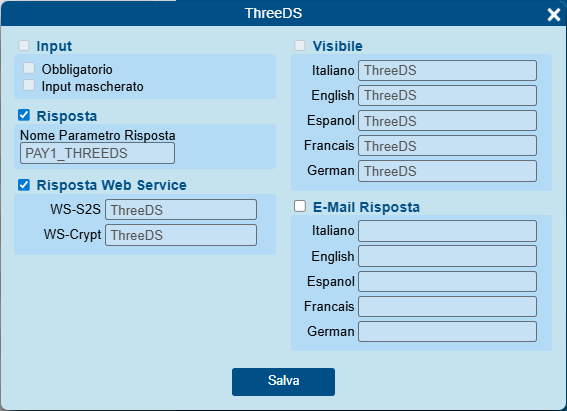This screenshot has width=567, height=411.
Task: Click the Nome Parametro Risposta field
Action: [97, 153]
